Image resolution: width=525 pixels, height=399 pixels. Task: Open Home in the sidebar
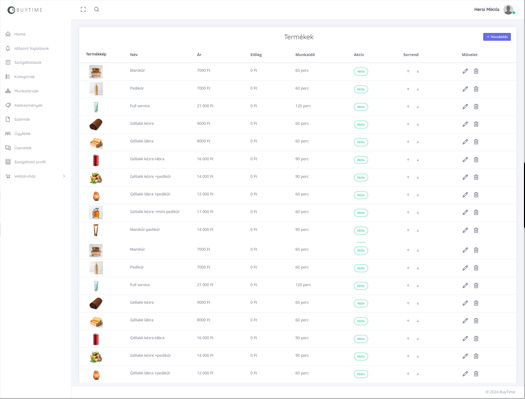coord(20,34)
